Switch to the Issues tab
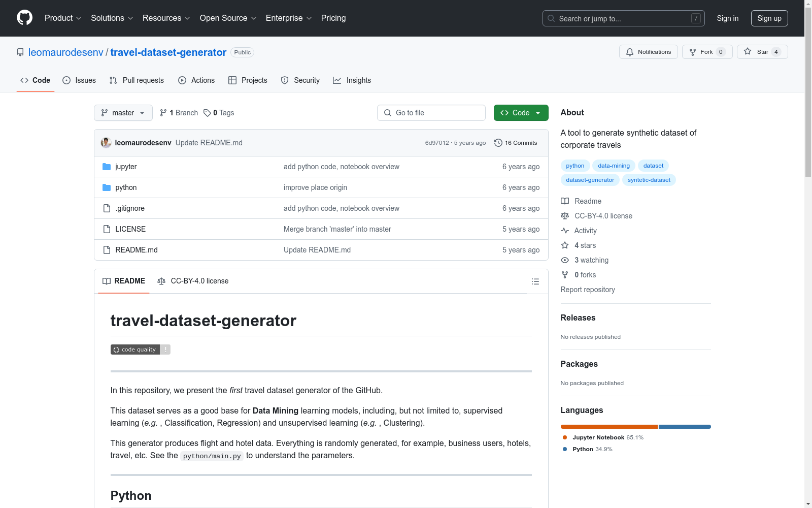 tap(79, 80)
